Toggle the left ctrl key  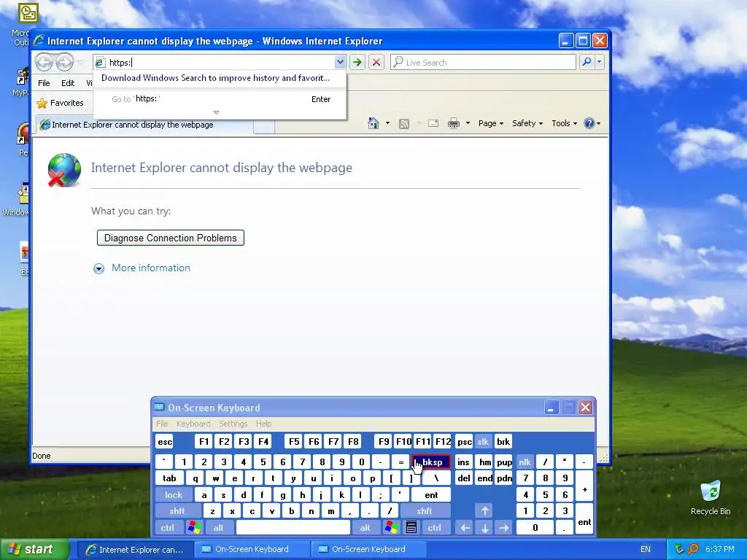click(x=168, y=528)
